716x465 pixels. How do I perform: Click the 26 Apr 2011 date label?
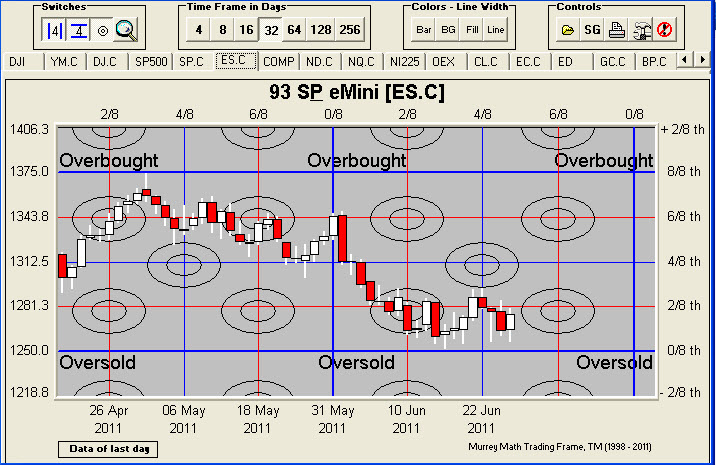[x=109, y=419]
